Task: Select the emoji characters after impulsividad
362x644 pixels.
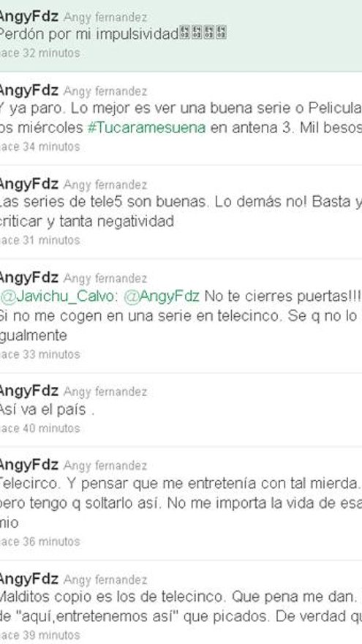Action: (x=203, y=32)
